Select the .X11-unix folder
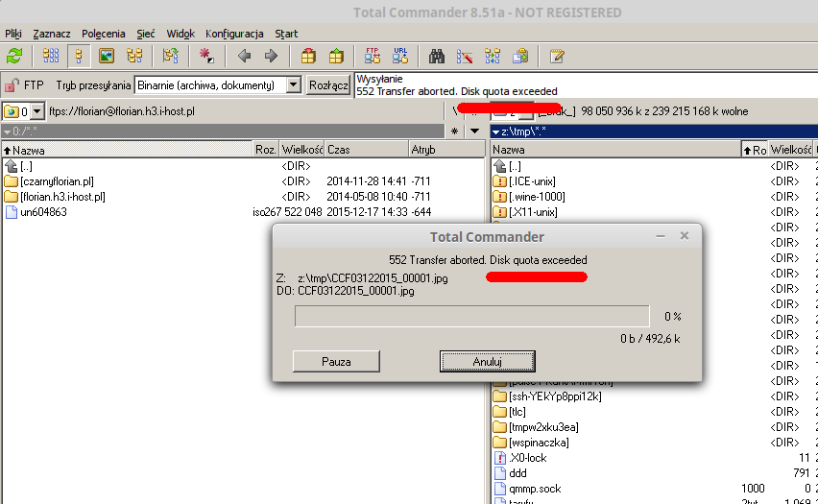818x504 pixels. pos(533,212)
